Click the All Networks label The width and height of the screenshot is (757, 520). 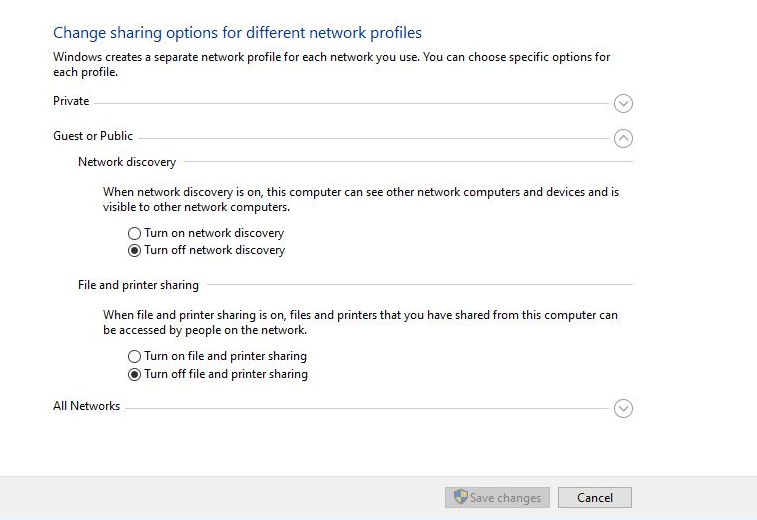point(86,406)
